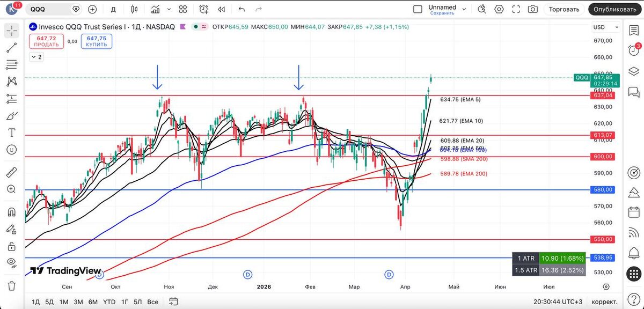Open the calendar panel in right sidebar
The width and height of the screenshot is (644, 309).
634,212
